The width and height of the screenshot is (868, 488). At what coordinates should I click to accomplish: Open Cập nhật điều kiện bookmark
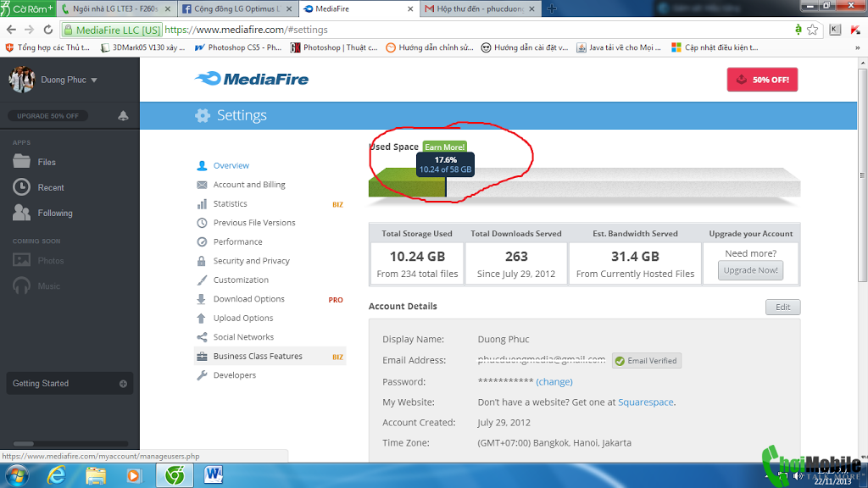(x=715, y=47)
